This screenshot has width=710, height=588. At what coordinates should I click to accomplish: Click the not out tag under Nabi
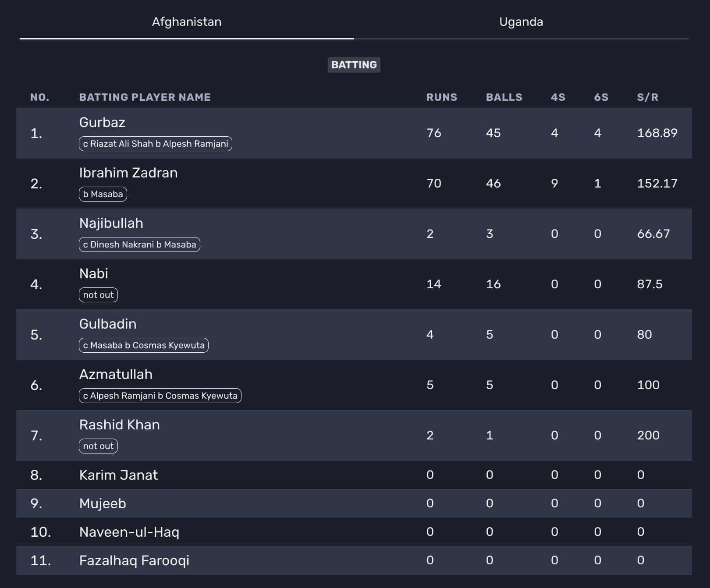pyautogui.click(x=98, y=295)
